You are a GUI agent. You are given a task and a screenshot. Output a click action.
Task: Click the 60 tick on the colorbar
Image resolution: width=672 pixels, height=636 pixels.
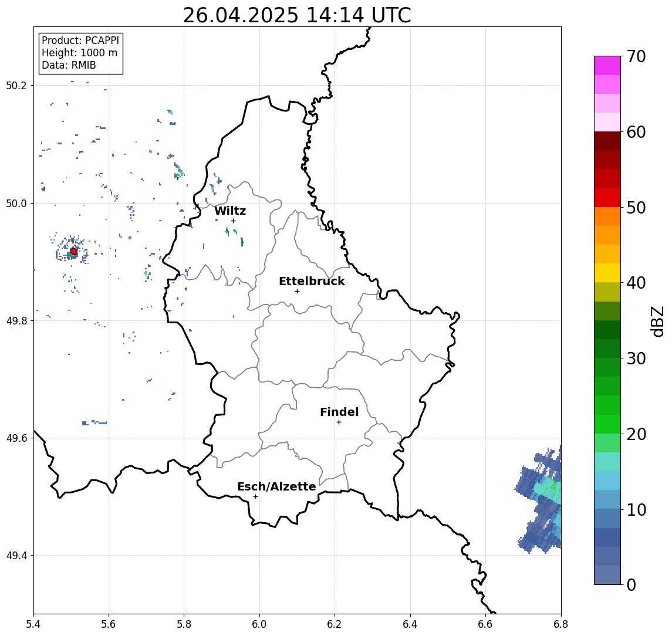[636, 132]
